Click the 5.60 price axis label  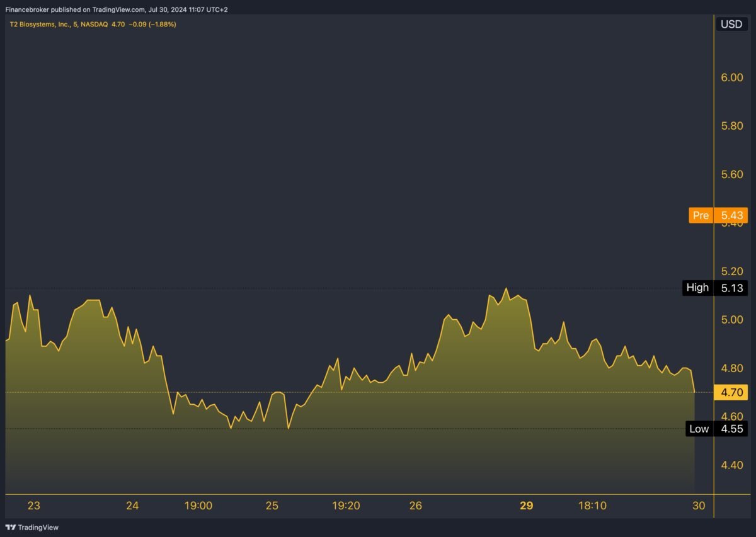pos(732,174)
